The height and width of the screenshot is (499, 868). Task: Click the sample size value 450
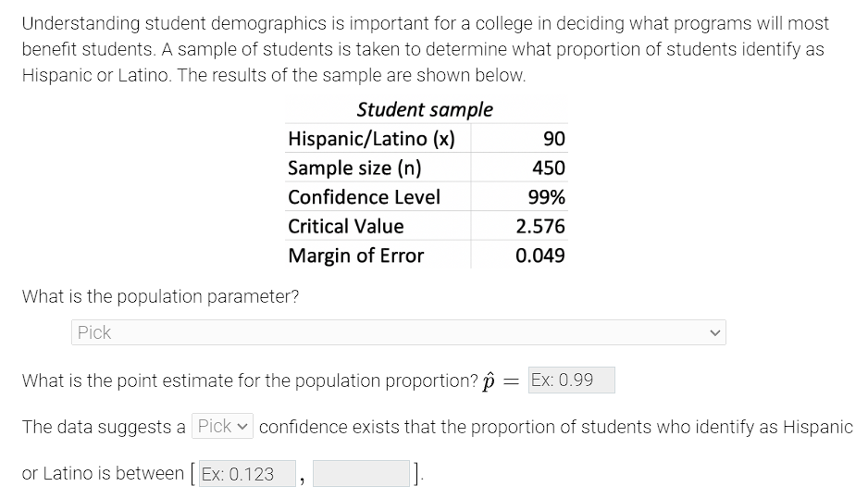(x=549, y=168)
